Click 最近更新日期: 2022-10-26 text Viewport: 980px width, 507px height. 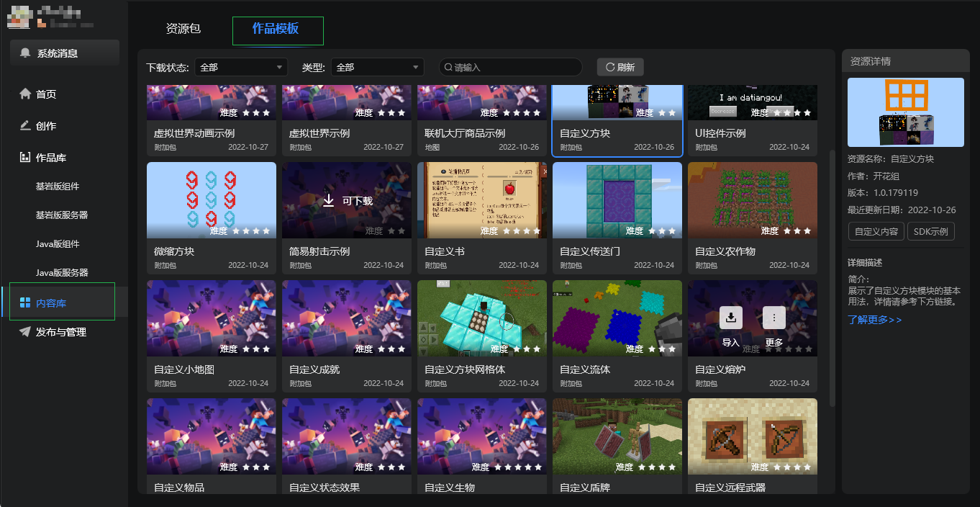click(902, 210)
